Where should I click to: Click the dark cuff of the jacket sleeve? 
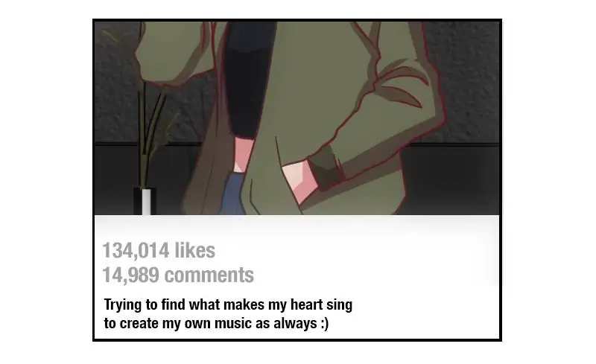click(x=324, y=167)
